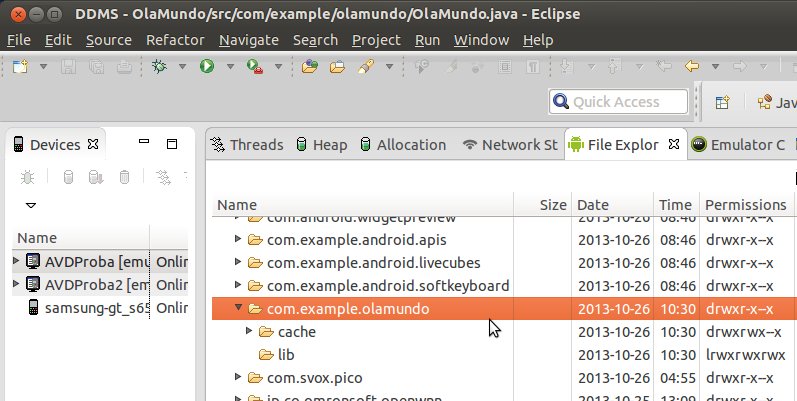Open the Run menu
Screen dimensions: 797x401
(427, 40)
